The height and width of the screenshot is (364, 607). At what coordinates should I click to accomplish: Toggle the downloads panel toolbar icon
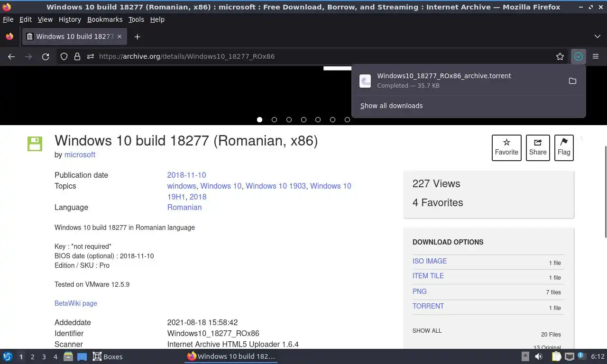click(x=579, y=56)
